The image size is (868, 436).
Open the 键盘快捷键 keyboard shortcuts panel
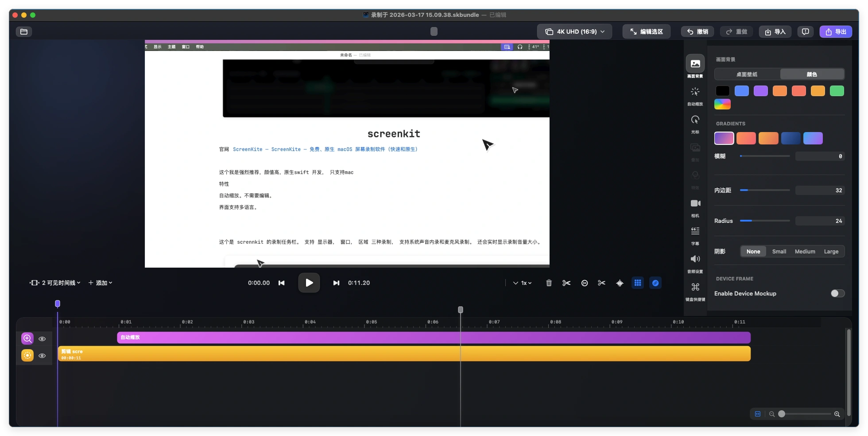(695, 291)
